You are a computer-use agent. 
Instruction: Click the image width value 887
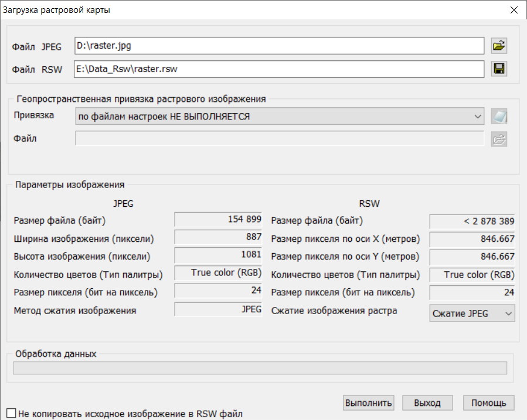pos(218,238)
